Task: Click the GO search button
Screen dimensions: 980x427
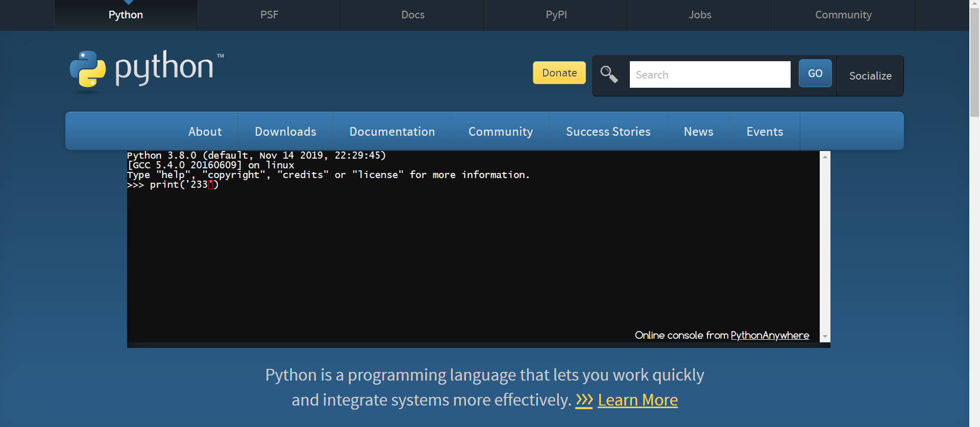Action: [x=815, y=73]
